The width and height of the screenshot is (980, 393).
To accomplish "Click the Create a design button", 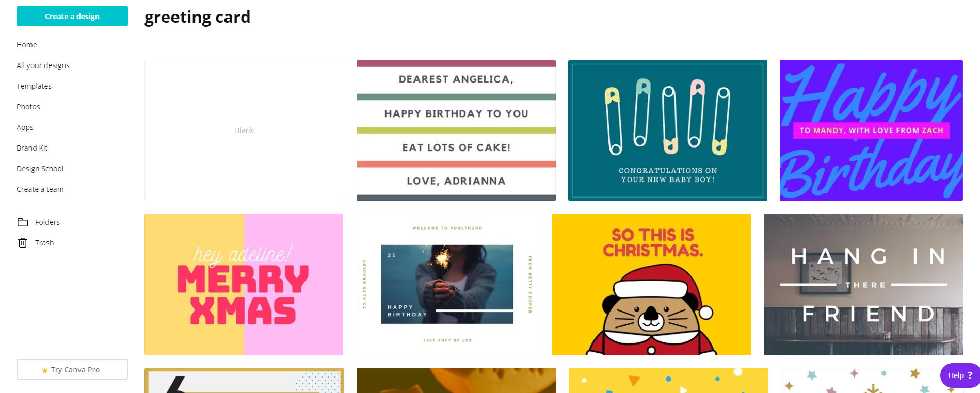I will point(72,16).
